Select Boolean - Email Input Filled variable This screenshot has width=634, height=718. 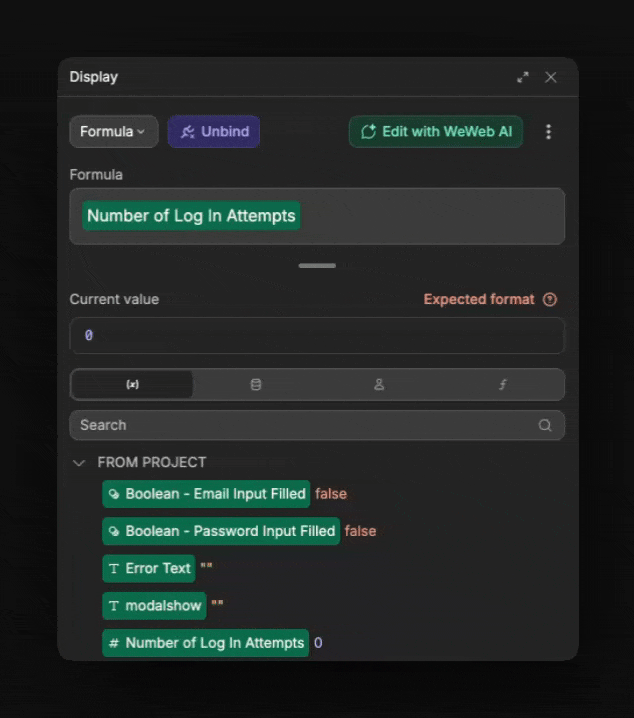(x=206, y=494)
